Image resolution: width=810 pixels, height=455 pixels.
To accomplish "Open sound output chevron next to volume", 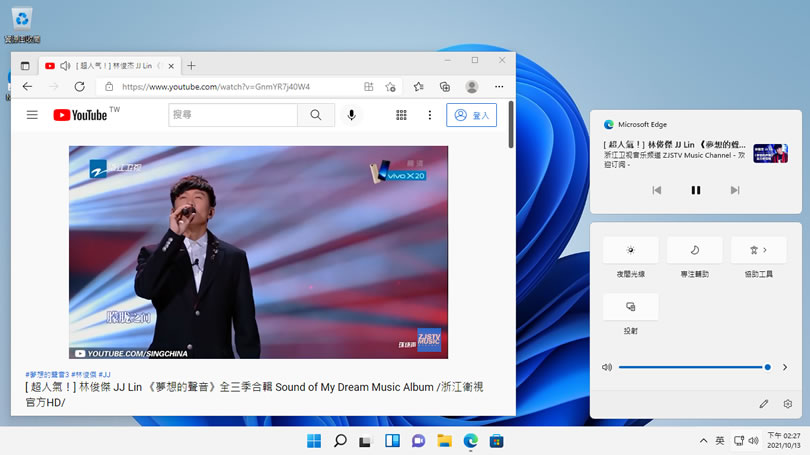I will point(785,367).
